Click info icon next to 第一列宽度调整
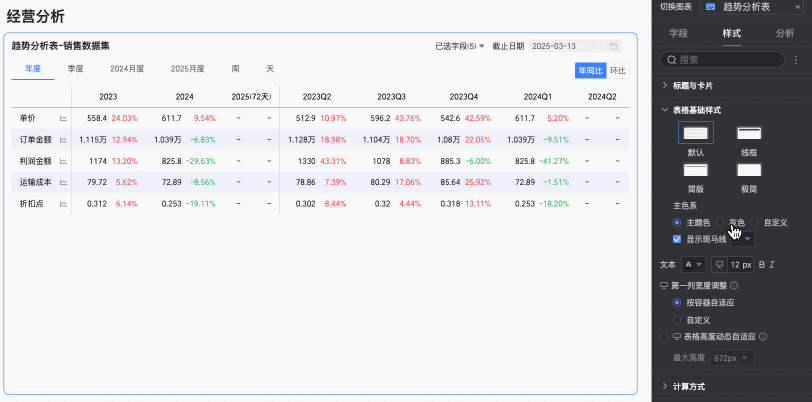This screenshot has width=812, height=402. pos(734,285)
